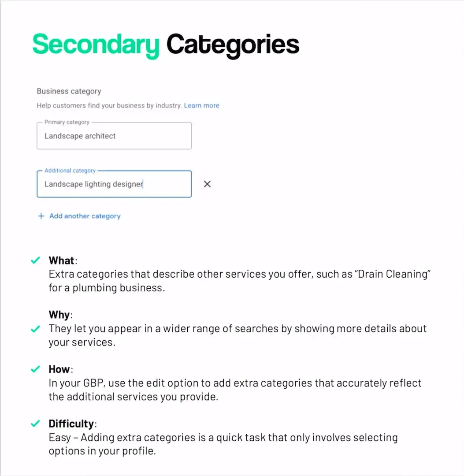Open the Learn more help link

(x=201, y=105)
